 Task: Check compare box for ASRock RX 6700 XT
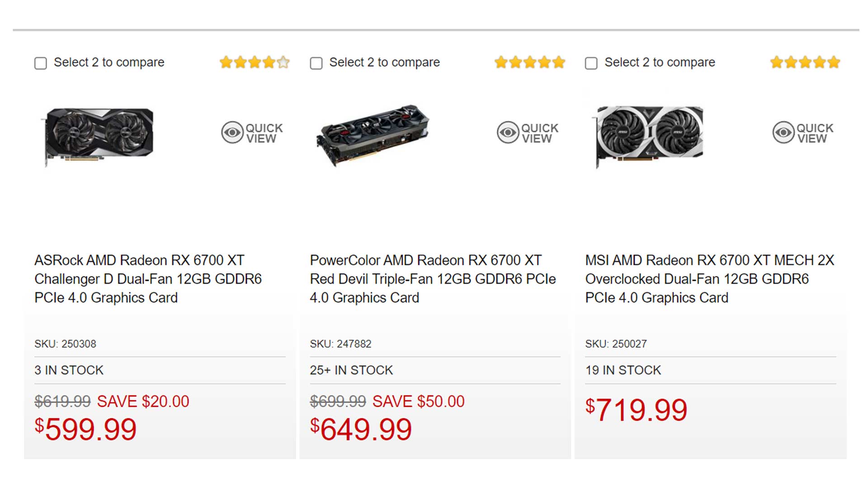point(41,63)
